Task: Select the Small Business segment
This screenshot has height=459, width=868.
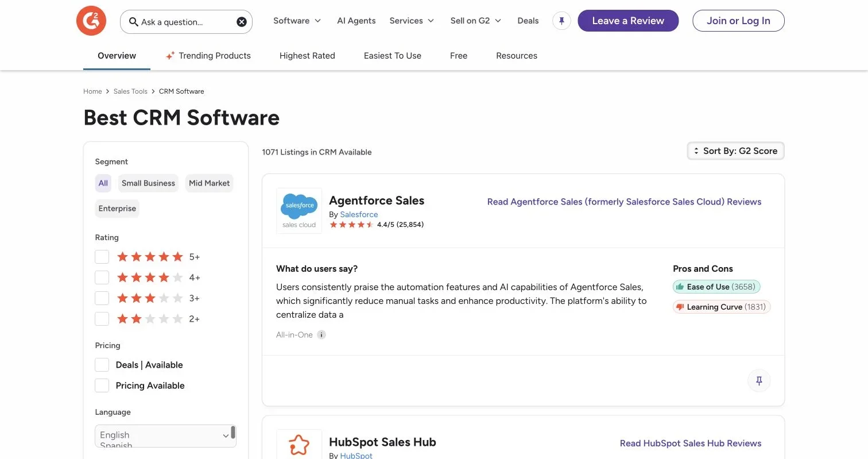Action: [x=148, y=183]
